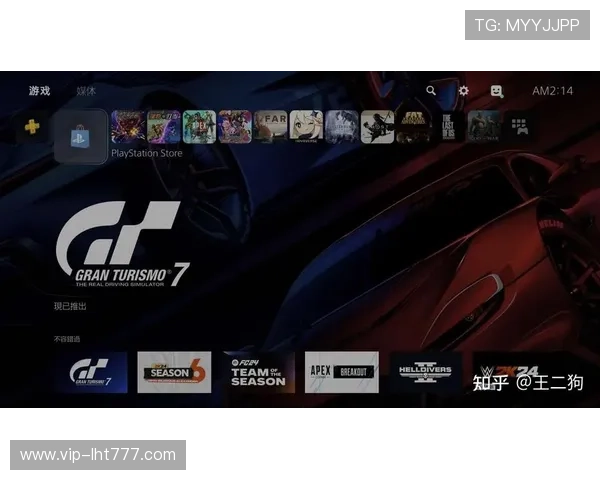600x480 pixels.
Task: Click the AM2:14 clock display
Action: [x=552, y=91]
